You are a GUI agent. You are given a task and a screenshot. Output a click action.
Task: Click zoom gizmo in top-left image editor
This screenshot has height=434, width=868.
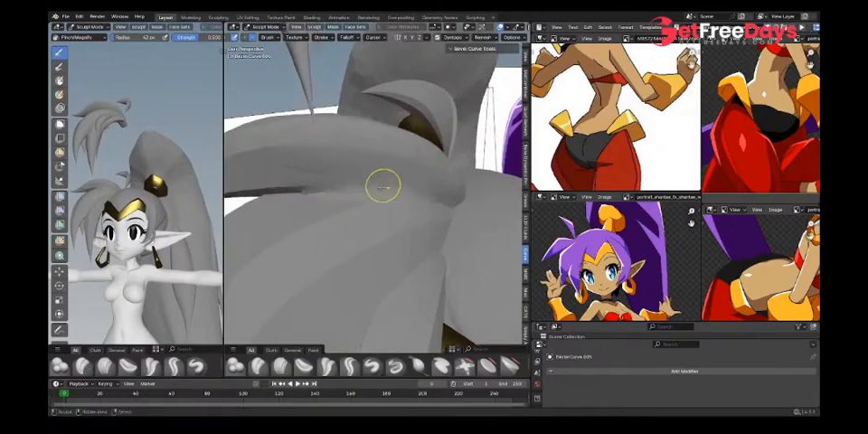click(691, 52)
